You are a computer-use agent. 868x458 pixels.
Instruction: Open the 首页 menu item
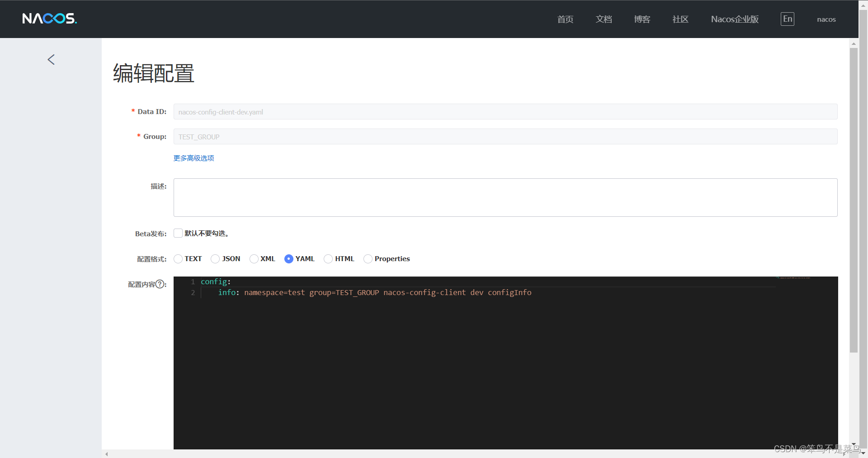point(565,19)
